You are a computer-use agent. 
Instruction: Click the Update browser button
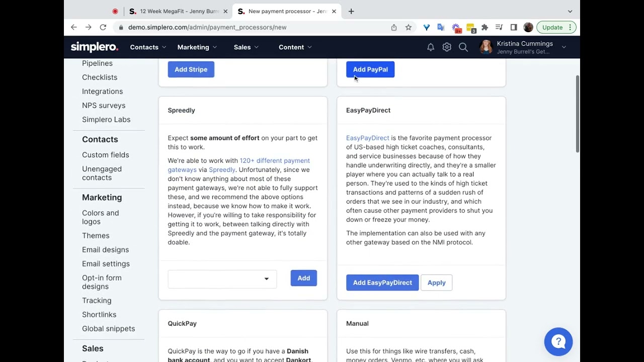[552, 27]
